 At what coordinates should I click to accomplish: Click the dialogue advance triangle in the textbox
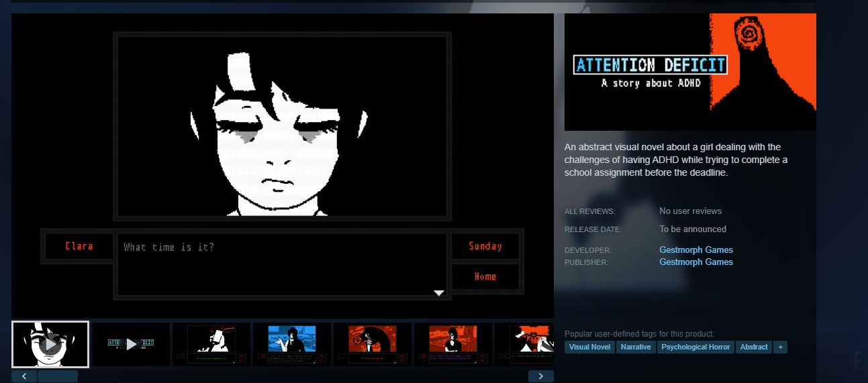(439, 292)
